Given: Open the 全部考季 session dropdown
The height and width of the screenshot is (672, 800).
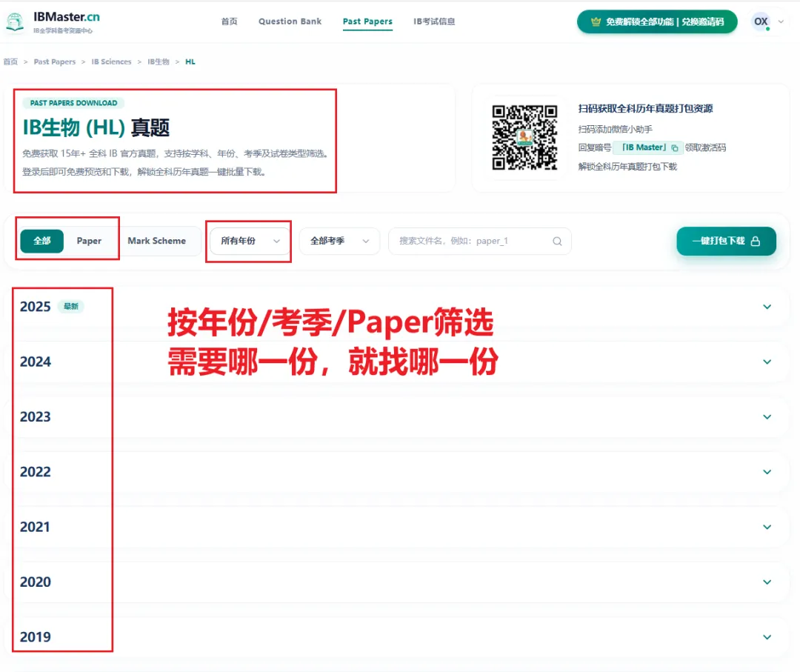Looking at the screenshot, I should [339, 241].
